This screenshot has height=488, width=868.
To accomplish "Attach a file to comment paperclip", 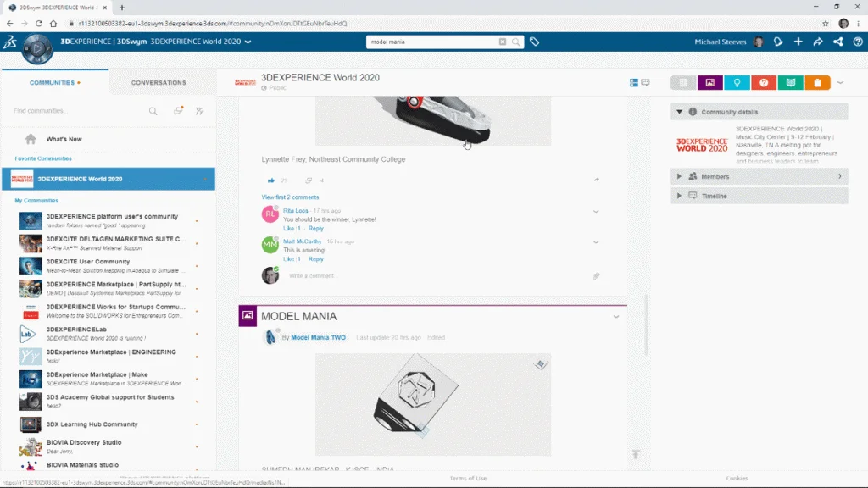I will click(x=596, y=275).
